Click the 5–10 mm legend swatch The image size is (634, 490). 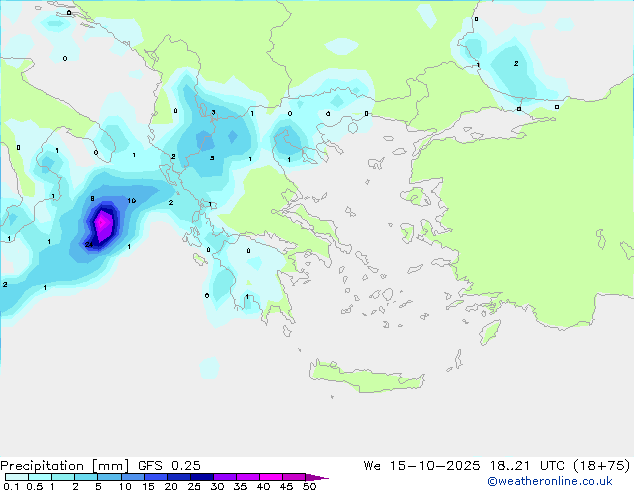pos(109,477)
